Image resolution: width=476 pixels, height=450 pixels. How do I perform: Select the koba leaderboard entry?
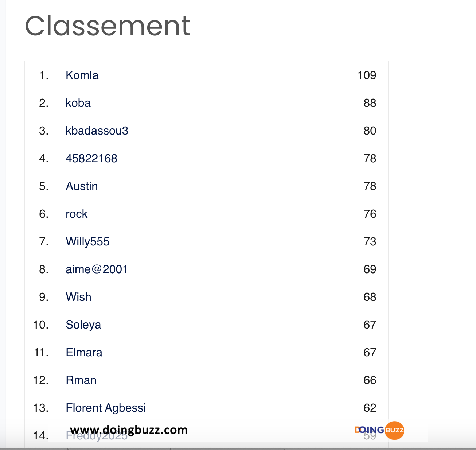[x=78, y=103]
